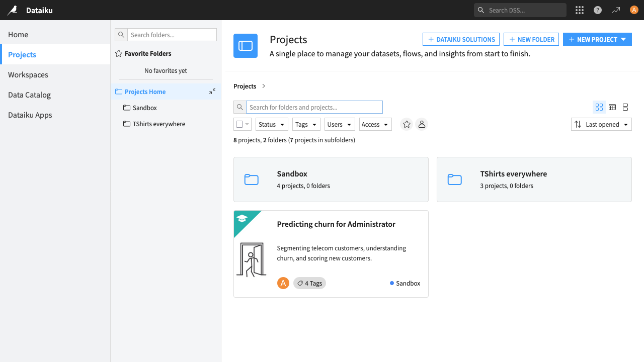644x362 pixels.
Task: Click the churn project door illustration
Action: [x=251, y=259]
